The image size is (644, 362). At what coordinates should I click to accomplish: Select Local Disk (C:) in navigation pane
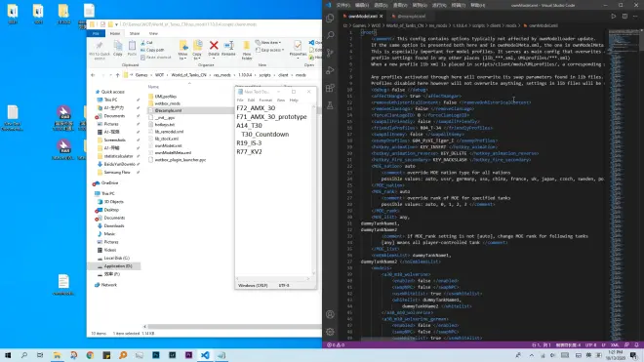pyautogui.click(x=116, y=258)
